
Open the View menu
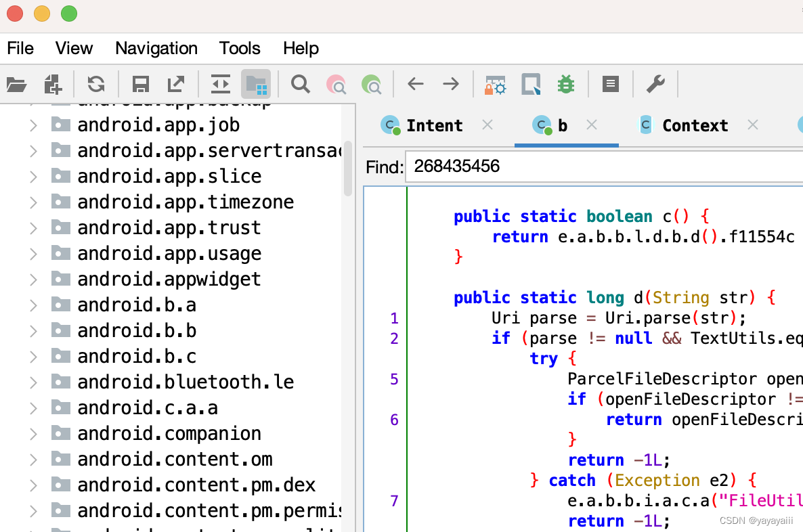[74, 48]
